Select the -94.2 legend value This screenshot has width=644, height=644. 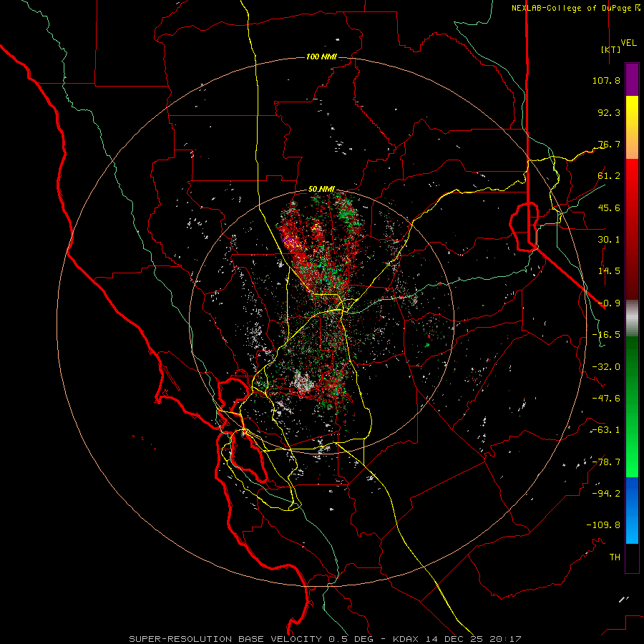tap(606, 493)
